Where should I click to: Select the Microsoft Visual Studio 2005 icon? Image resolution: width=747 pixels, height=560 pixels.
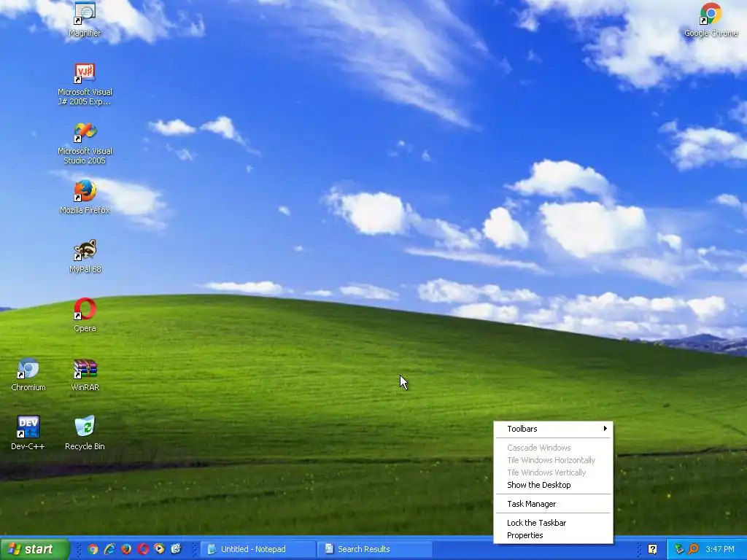pos(85,144)
